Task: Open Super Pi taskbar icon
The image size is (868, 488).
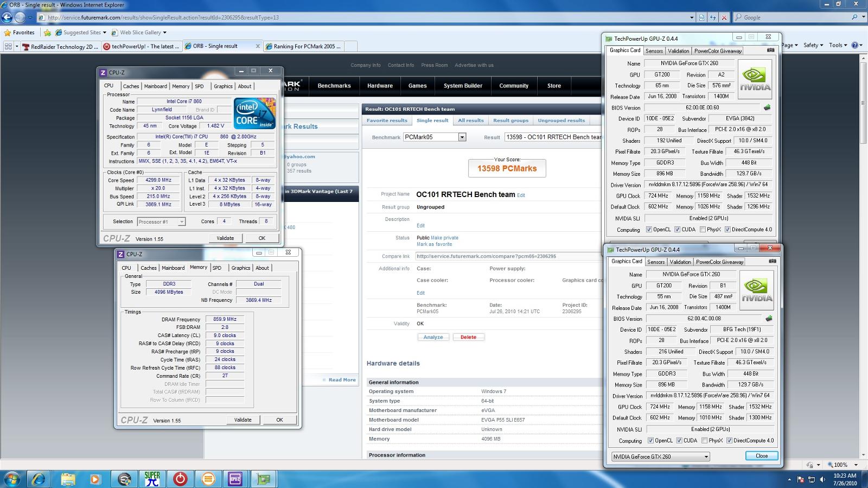Action: (x=152, y=479)
